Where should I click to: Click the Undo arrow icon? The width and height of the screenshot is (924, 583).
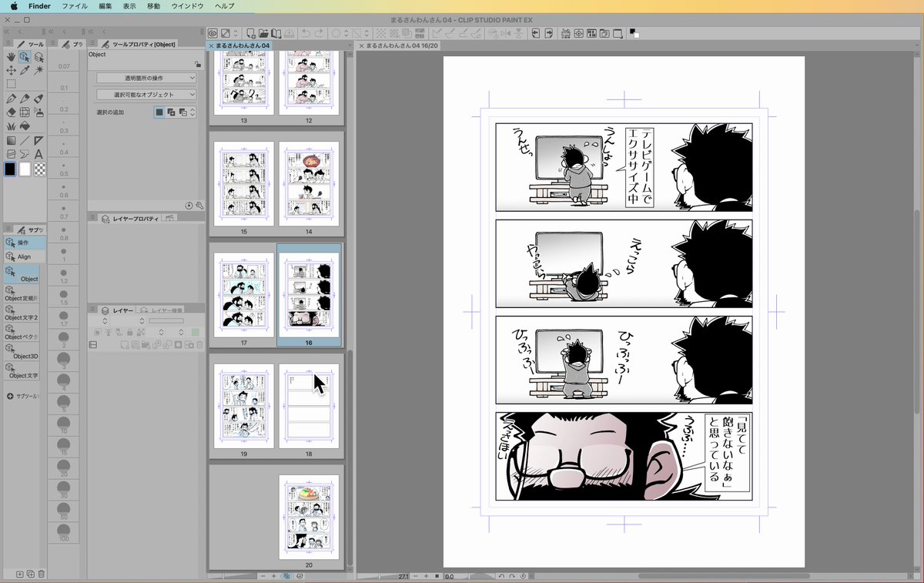pyautogui.click(x=306, y=33)
